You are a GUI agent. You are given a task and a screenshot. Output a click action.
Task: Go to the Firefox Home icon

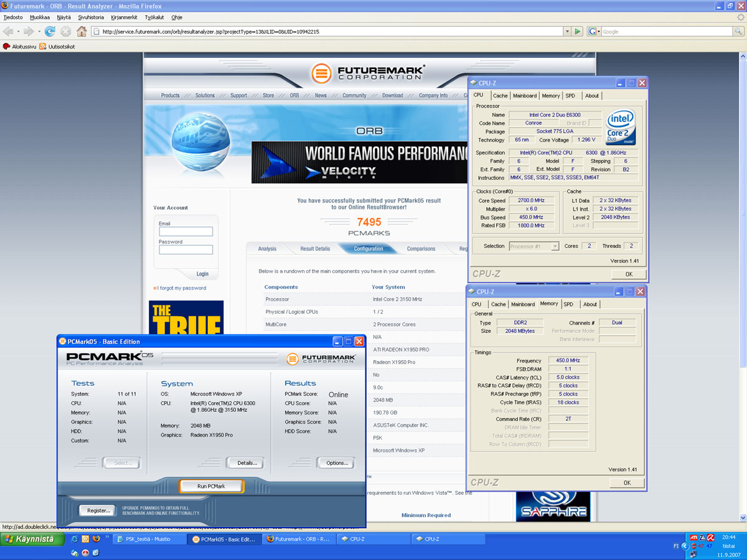82,31
